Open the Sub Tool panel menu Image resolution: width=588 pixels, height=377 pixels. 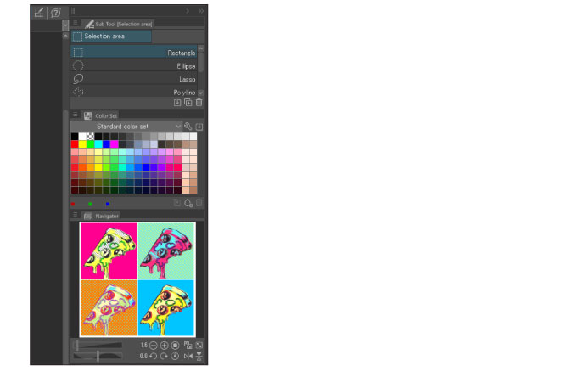[x=75, y=23]
